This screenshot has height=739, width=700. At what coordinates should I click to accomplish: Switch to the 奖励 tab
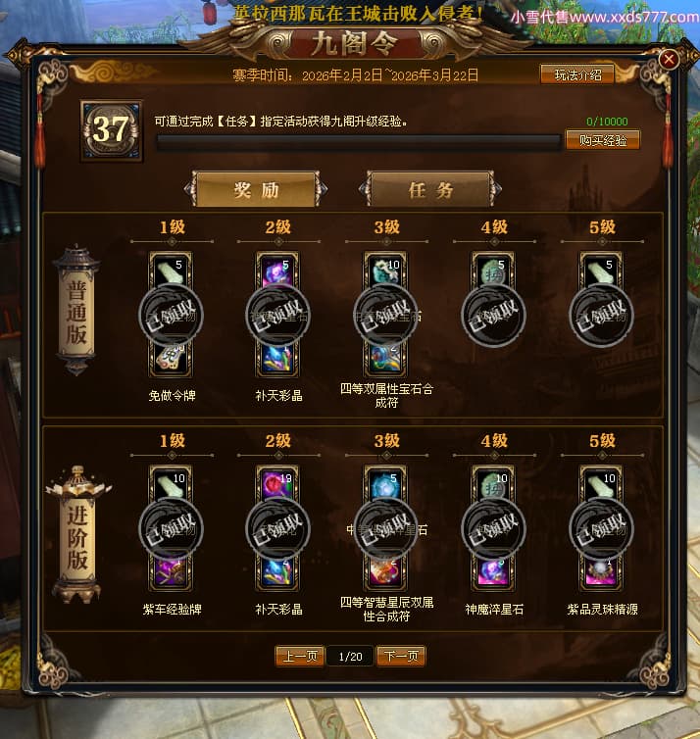click(256, 189)
